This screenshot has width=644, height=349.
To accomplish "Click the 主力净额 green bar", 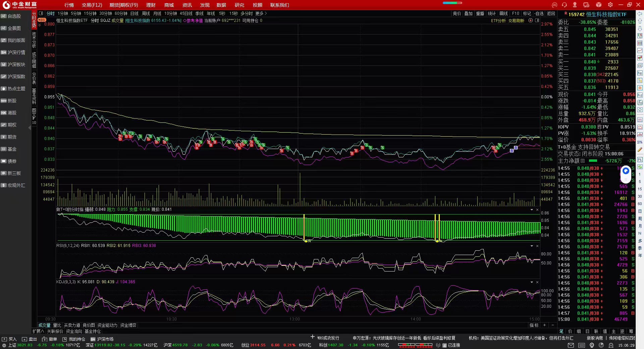I will [593, 161].
